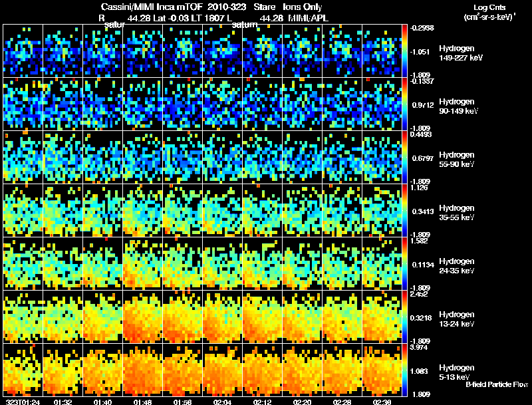
Task: Click the color bar beside Hydrogen 13-24 keV
Action: click(x=404, y=317)
